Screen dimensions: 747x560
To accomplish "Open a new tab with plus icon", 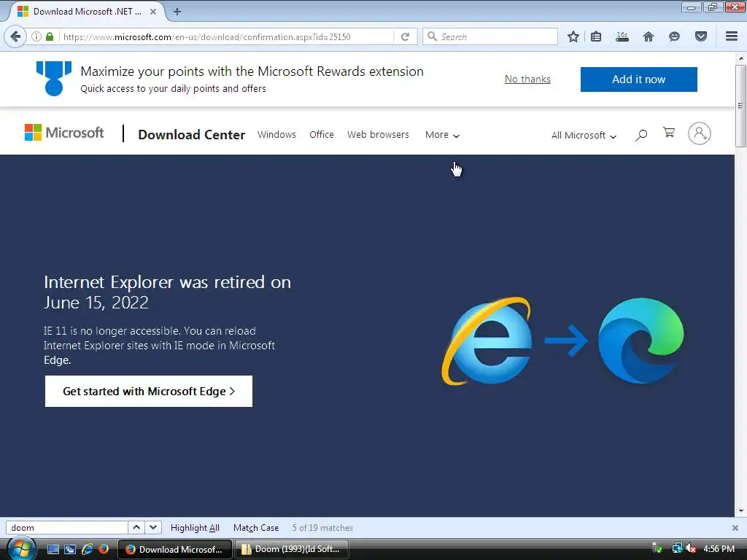I will point(177,12).
